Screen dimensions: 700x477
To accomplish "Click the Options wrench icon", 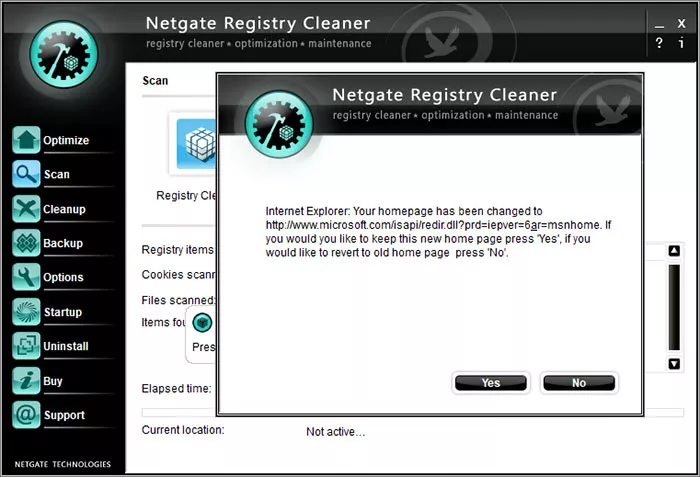I will 26,277.
